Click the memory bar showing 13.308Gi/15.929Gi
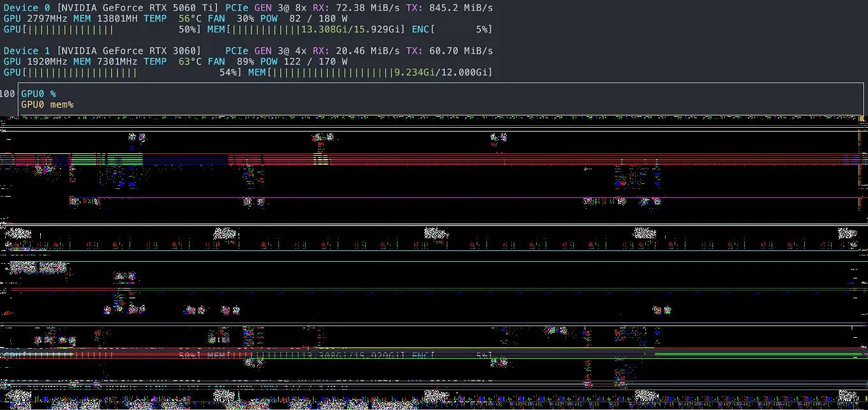The height and width of the screenshot is (410, 868). pyautogui.click(x=306, y=29)
